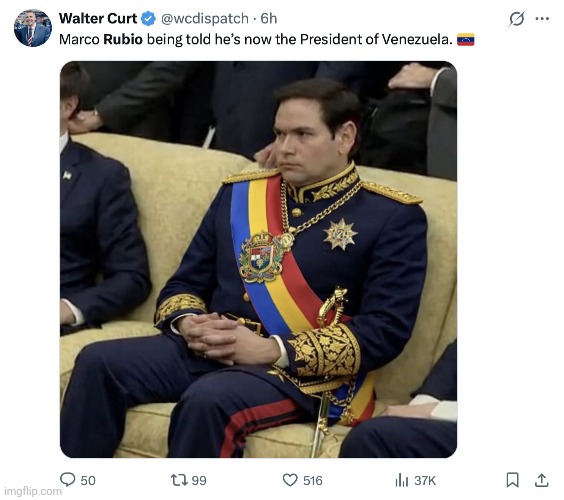Like the post with heart icon
Image resolution: width=564 pixels, height=500 pixels.
[x=290, y=480]
